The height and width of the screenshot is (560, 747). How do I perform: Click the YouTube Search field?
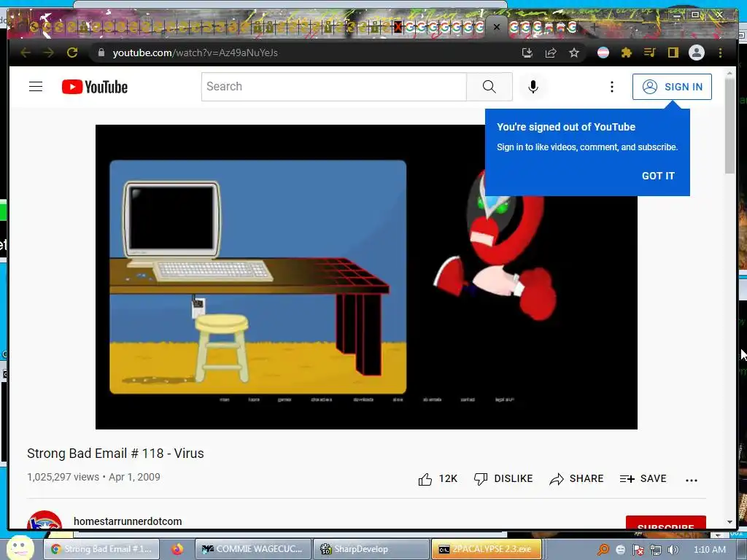coord(333,87)
